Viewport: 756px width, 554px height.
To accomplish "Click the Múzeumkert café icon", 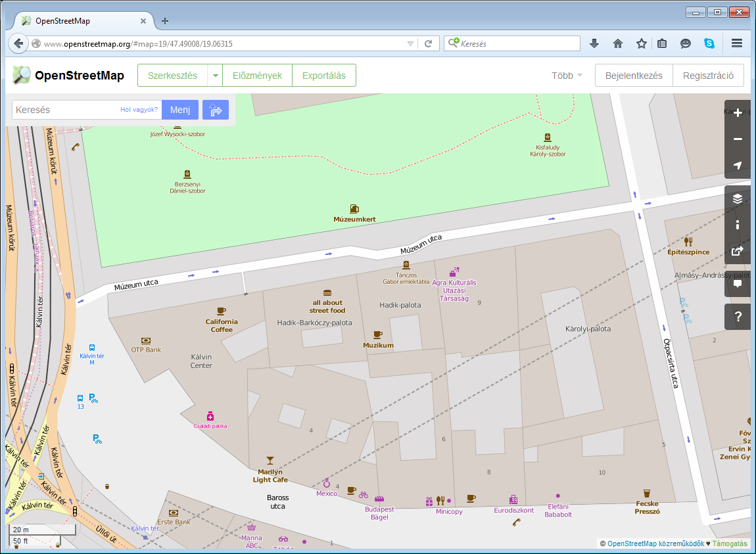I will pos(354,209).
